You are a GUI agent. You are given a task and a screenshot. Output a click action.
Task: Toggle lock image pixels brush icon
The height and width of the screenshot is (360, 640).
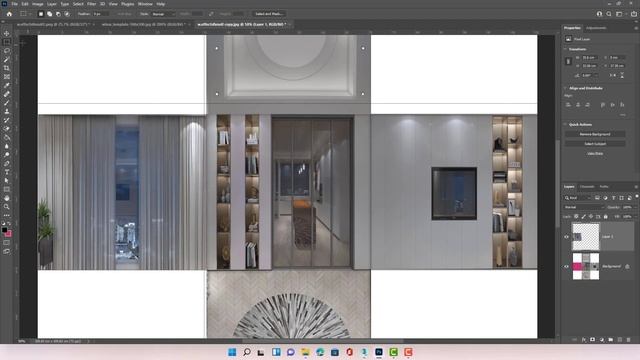click(583, 217)
